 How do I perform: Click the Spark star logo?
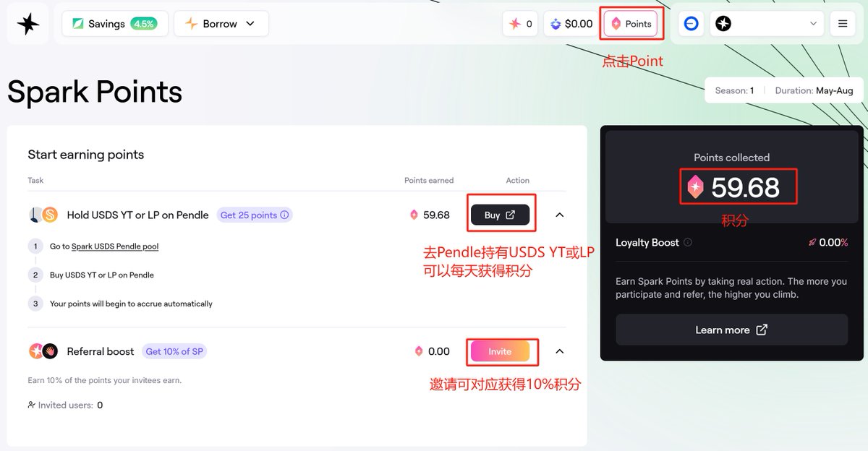pyautogui.click(x=28, y=24)
